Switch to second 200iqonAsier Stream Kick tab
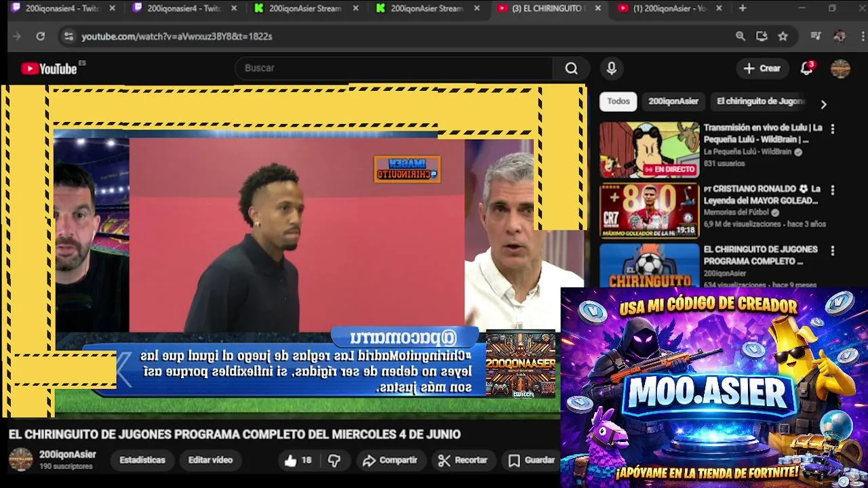The height and width of the screenshot is (488, 868). tap(427, 9)
